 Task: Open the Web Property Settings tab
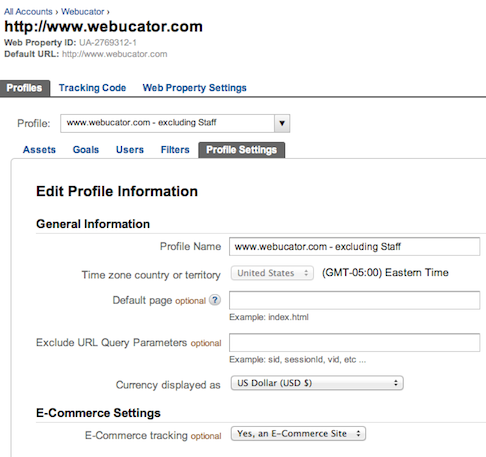pos(194,88)
